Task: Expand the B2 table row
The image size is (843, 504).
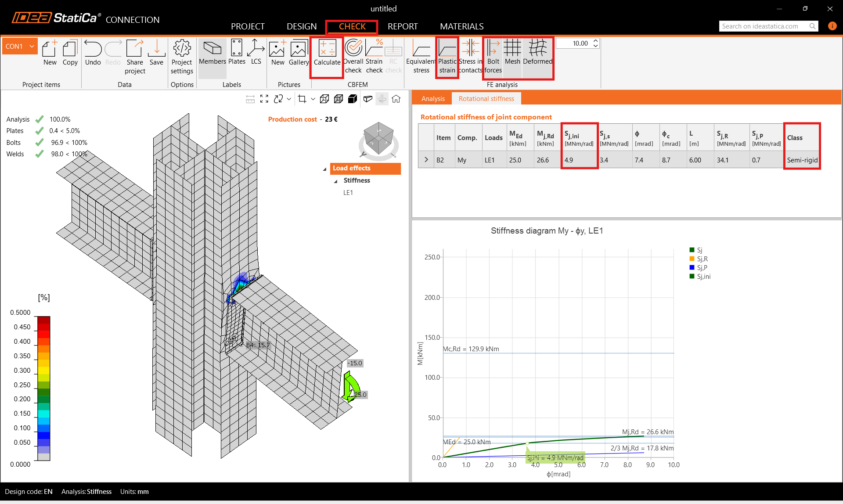Action: click(426, 160)
